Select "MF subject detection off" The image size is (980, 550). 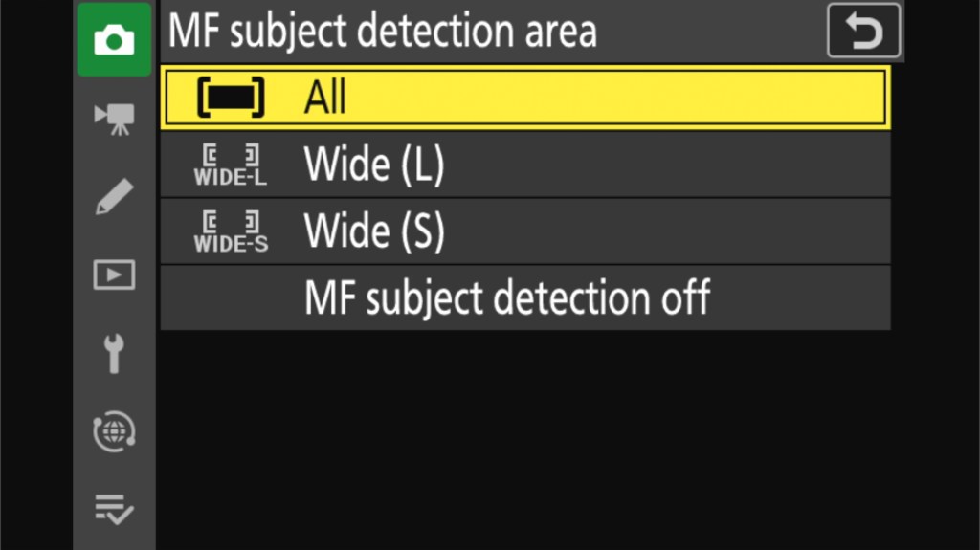pos(506,298)
